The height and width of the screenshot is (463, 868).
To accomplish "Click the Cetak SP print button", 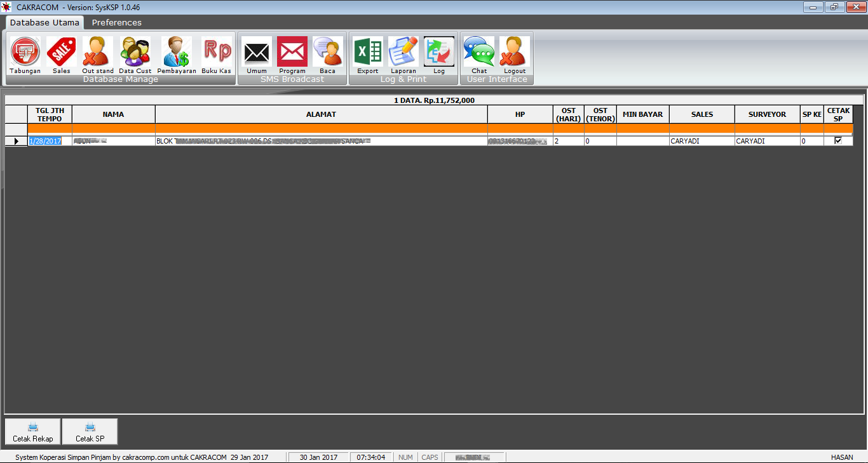I will [x=90, y=432].
